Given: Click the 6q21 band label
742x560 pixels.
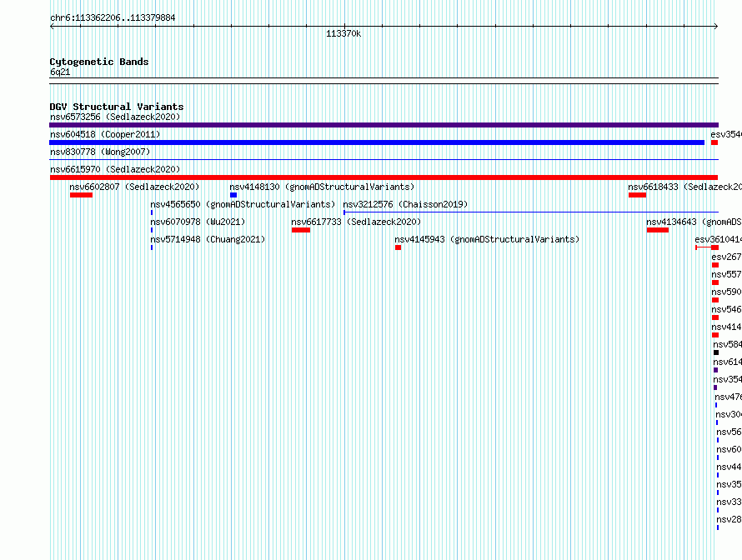Looking at the screenshot, I should point(60,72).
